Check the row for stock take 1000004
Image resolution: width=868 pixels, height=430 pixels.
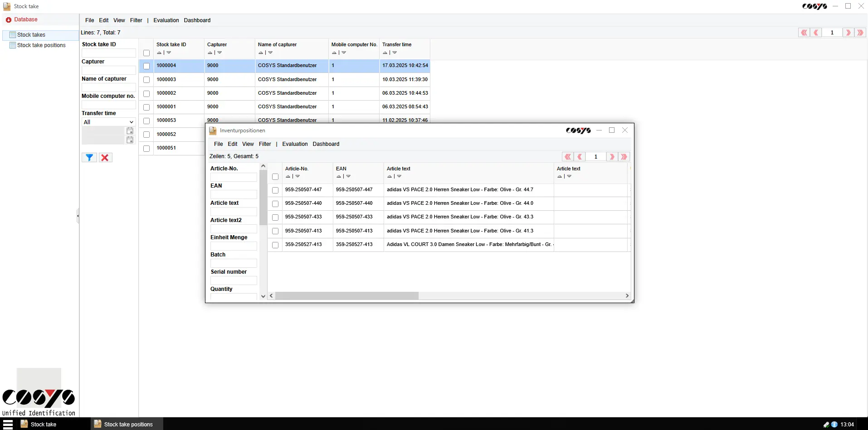[x=146, y=66]
